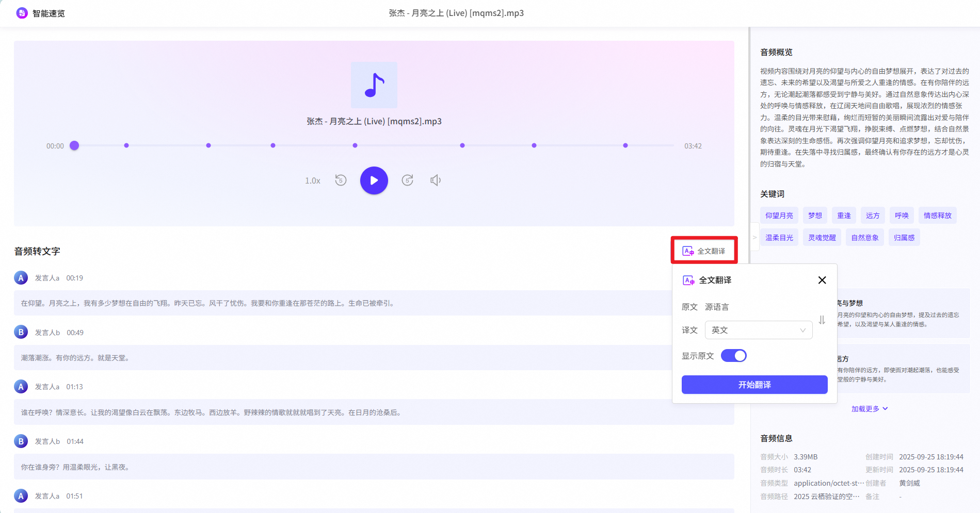980x513 pixels.
Task: Click the 3.39MB audio size value
Action: click(806, 457)
